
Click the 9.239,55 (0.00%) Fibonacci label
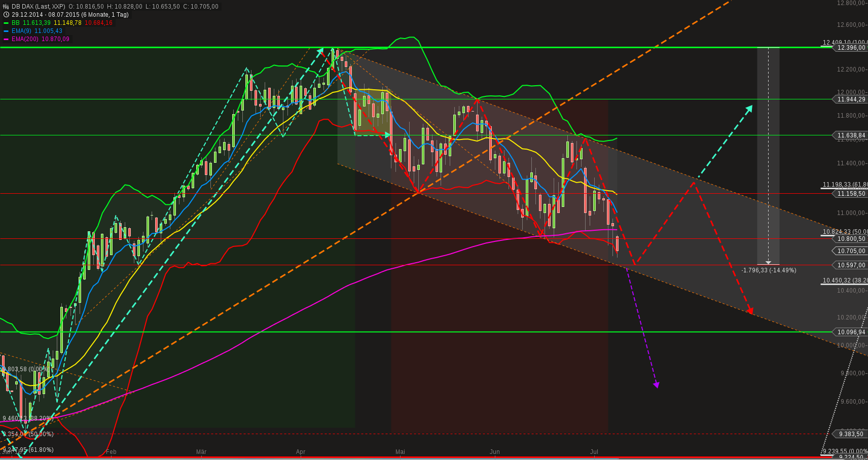(x=845, y=451)
